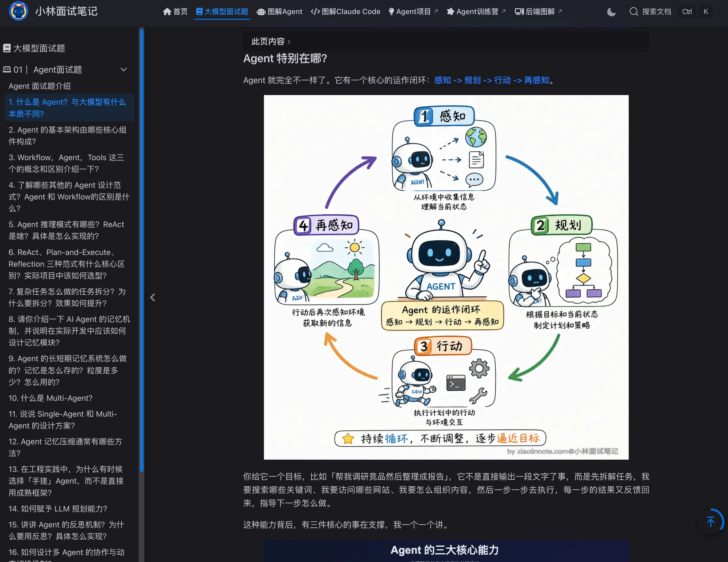This screenshot has width=728, height=562.
Task: Open Agent 面试题介绍 in the sidebar
Action: 40,86
